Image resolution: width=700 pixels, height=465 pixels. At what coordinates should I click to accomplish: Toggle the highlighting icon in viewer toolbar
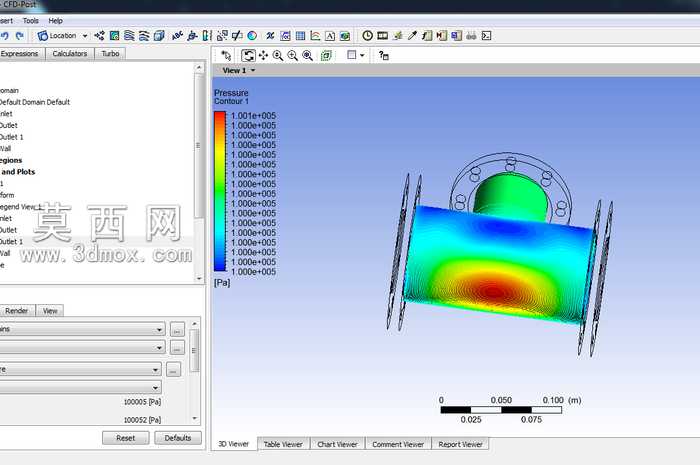(326, 55)
